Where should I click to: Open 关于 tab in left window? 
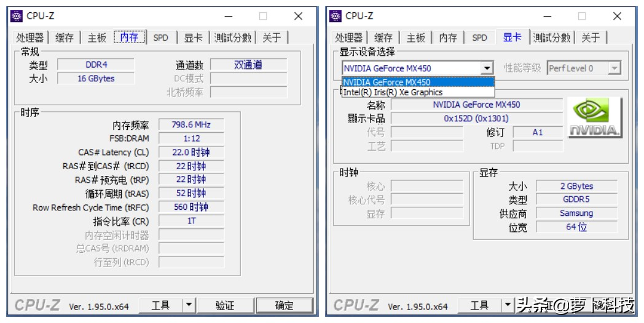(x=272, y=38)
